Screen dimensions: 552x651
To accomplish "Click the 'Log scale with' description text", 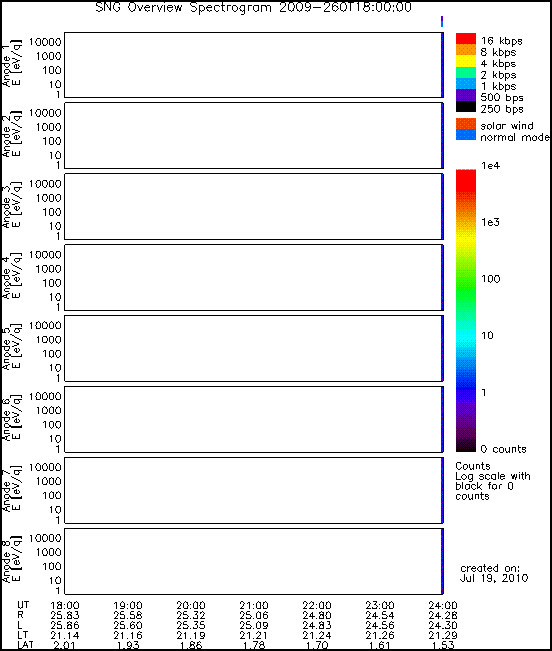I will (493, 476).
